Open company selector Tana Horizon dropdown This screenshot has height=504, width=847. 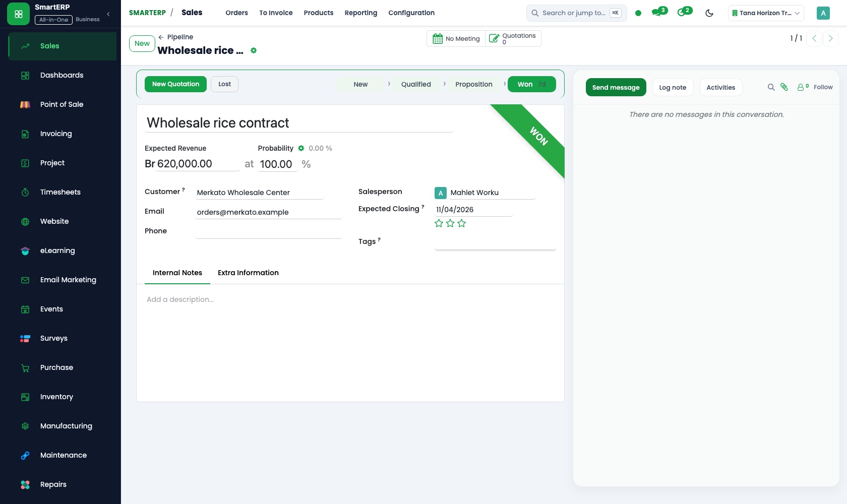click(766, 13)
